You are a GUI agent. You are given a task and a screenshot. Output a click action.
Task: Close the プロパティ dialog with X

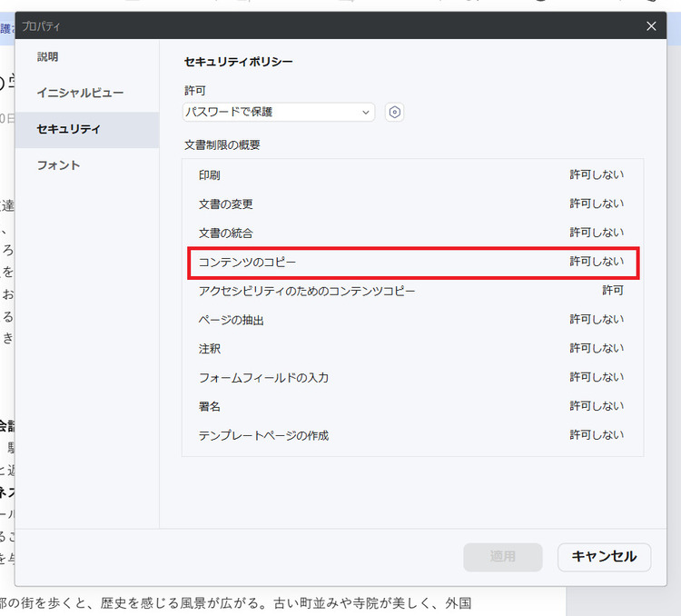tap(651, 26)
